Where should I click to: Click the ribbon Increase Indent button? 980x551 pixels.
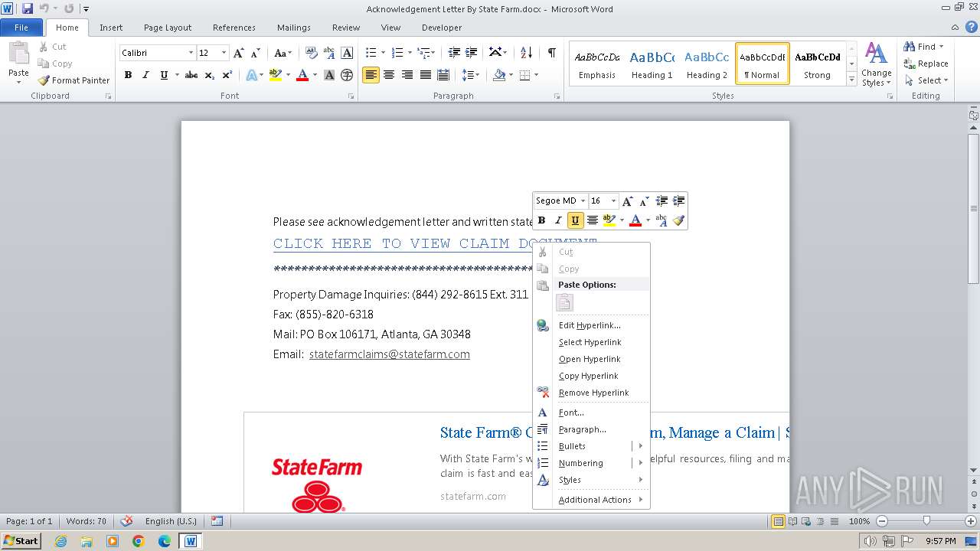472,53
